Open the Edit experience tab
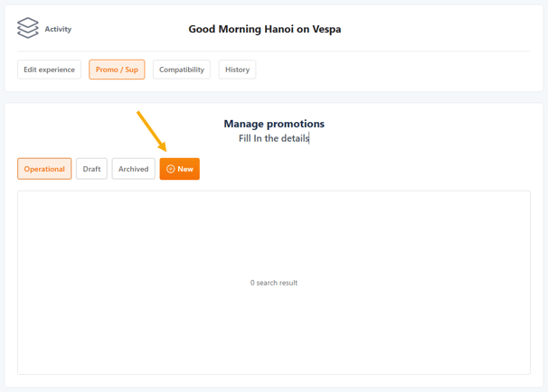 [x=50, y=70]
